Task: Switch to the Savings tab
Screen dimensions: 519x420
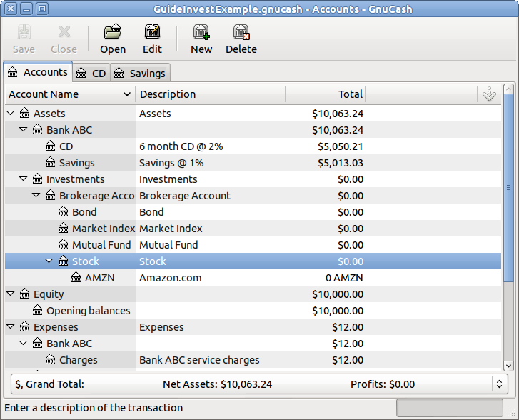Action: tap(140, 73)
